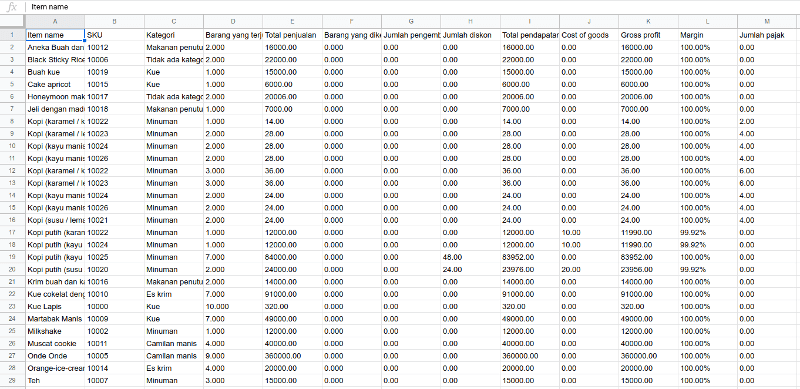The image size is (800, 389).
Task: Click the '10.000' quantity cell for Kue Lapis
Action: click(233, 307)
